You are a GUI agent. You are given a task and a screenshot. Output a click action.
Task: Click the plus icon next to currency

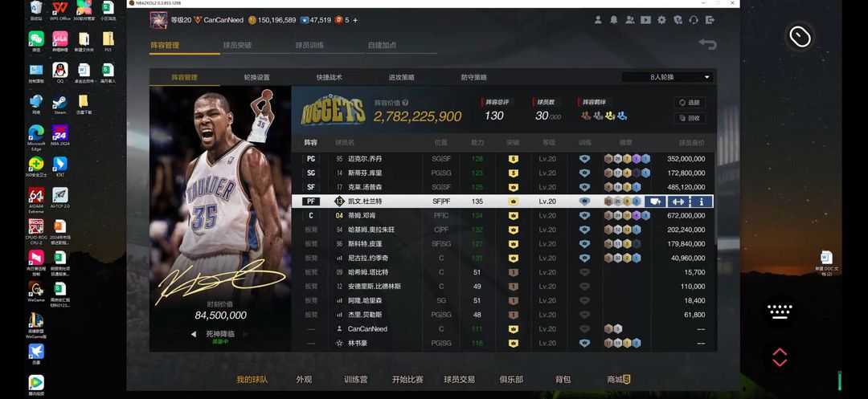pyautogui.click(x=355, y=20)
